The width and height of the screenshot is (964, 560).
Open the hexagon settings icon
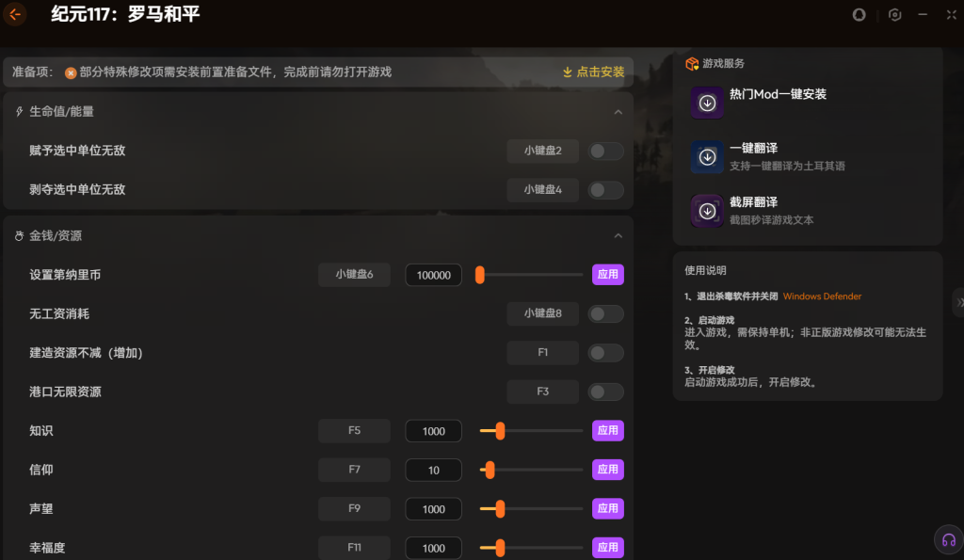pyautogui.click(x=894, y=15)
